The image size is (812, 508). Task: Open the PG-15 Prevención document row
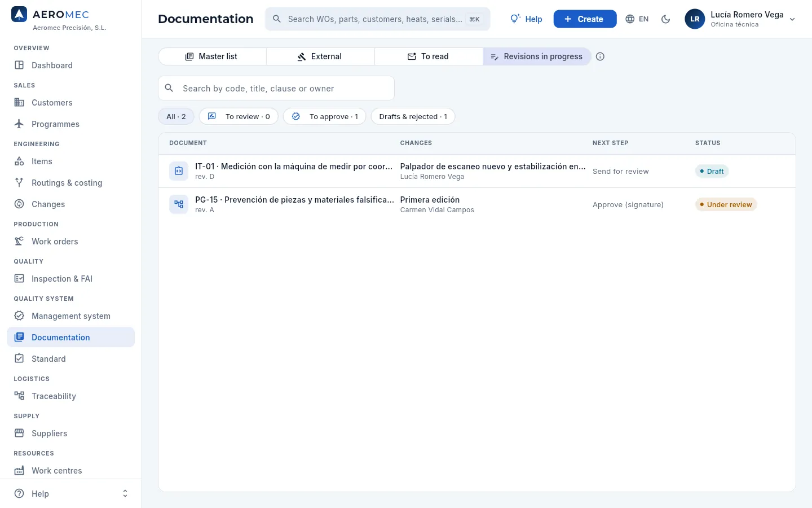tap(477, 204)
